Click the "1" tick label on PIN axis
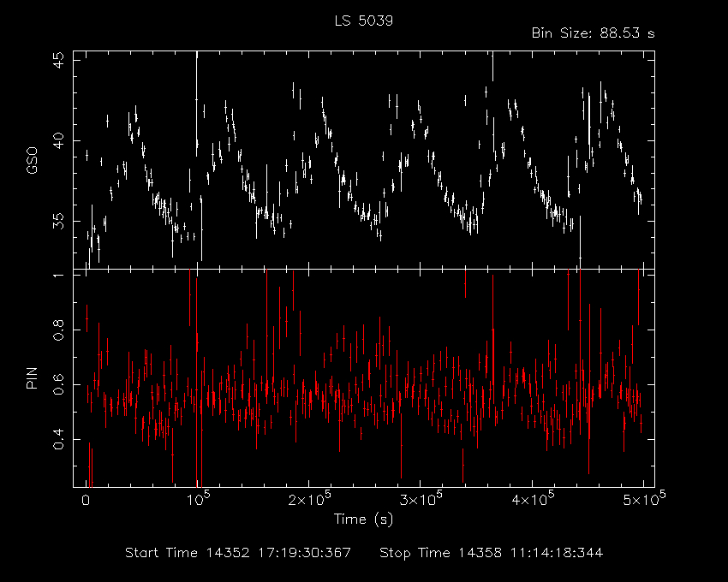This screenshot has height=582, width=728. click(59, 276)
